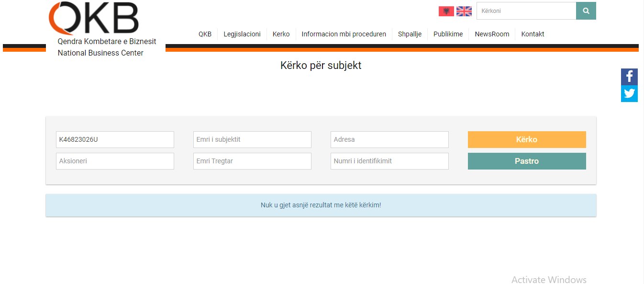Click the Emri i subjektit field

(252, 139)
